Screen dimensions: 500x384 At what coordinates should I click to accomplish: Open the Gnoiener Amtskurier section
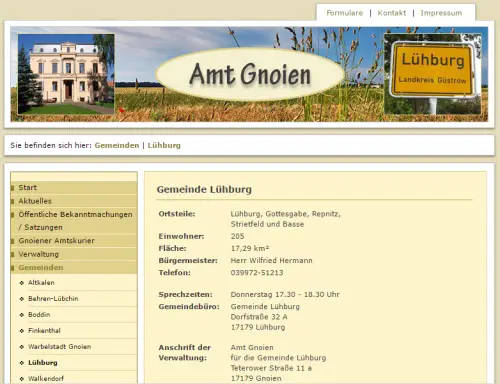74,241
